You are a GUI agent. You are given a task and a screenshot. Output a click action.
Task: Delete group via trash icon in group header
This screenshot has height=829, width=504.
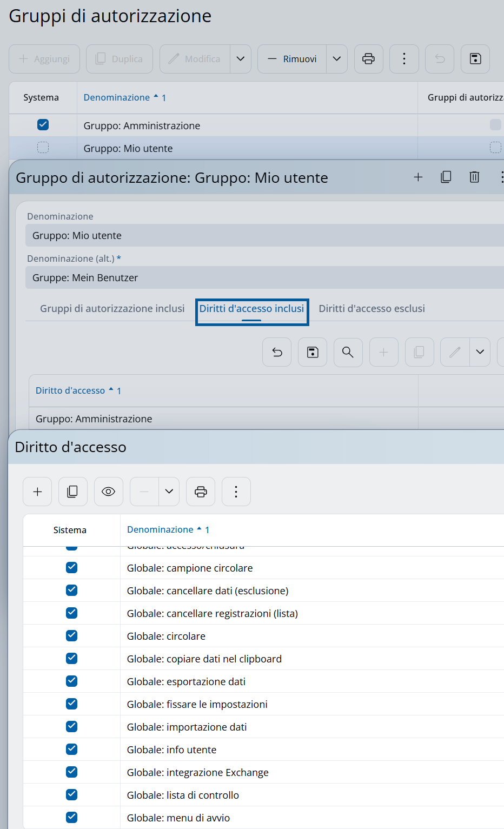[x=474, y=177]
